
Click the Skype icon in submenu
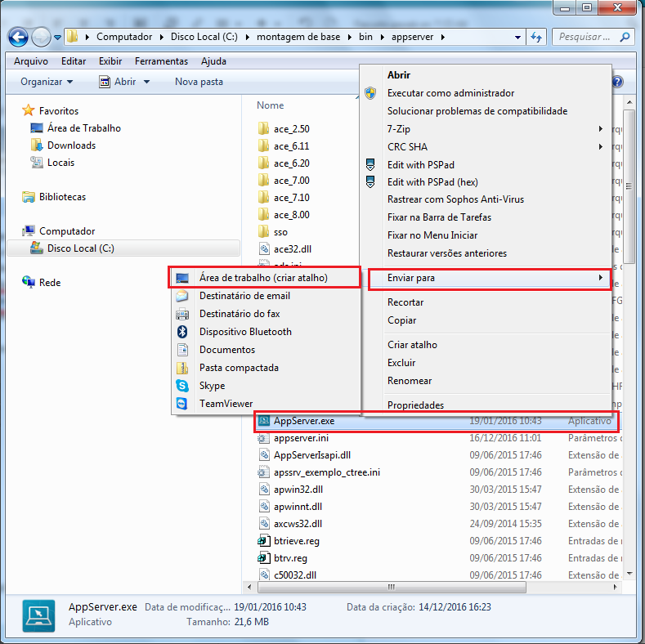tap(182, 386)
